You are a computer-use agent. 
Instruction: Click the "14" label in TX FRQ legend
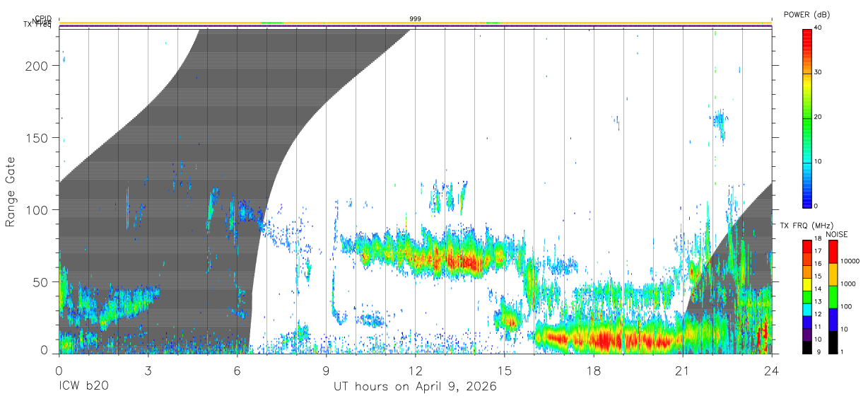click(x=817, y=289)
